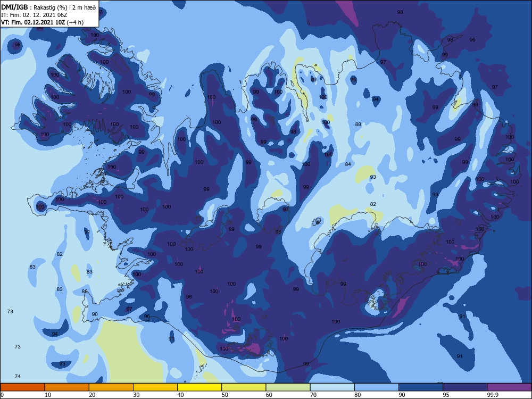
Task: Click the "90" humidity value on the map
Action: [x=95, y=314]
